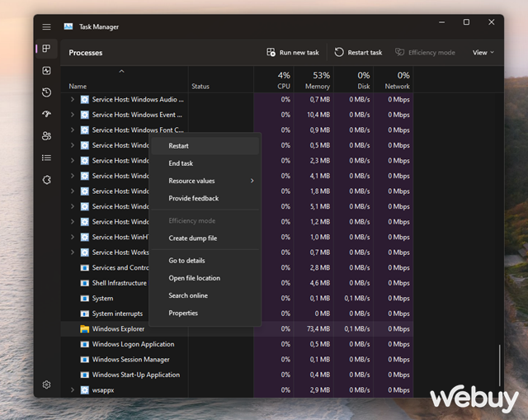The image size is (528, 420).
Task: Click the Service Host: Windows Audio gear icon
Action: [x=84, y=99]
